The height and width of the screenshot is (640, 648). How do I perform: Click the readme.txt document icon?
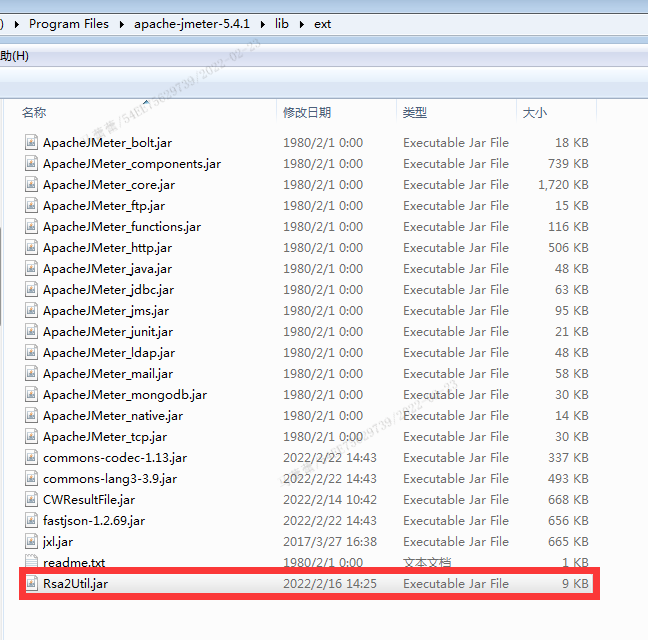point(31,561)
